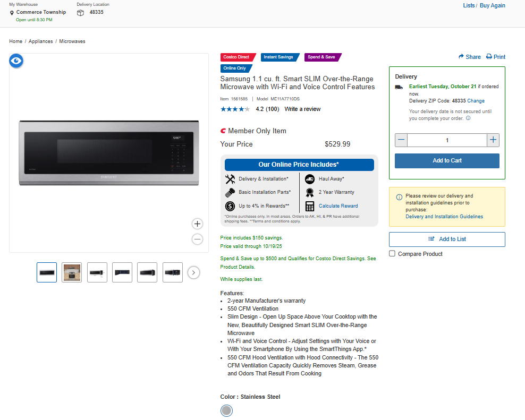The width and height of the screenshot is (525, 420).
Task: Open the Microwaves breadcrumb
Action: click(x=72, y=41)
